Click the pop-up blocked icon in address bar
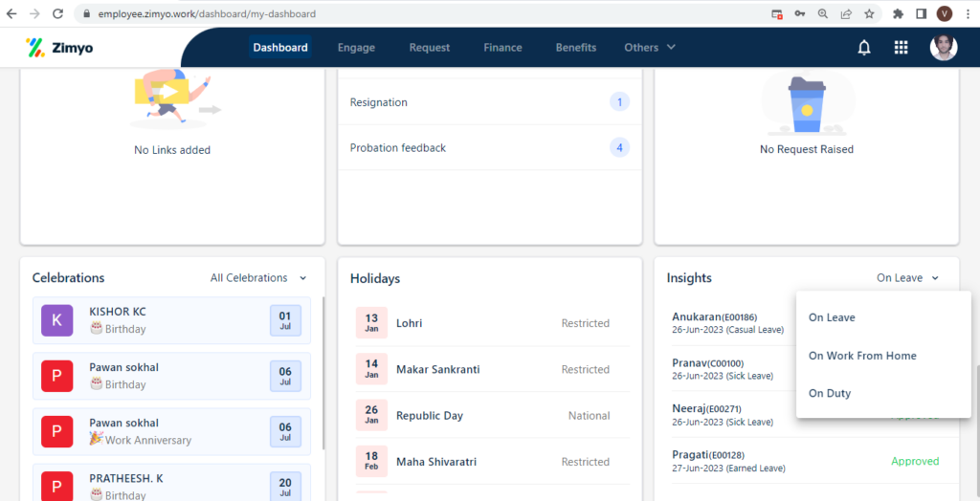Viewport: 980px width, 501px height. 777,13
